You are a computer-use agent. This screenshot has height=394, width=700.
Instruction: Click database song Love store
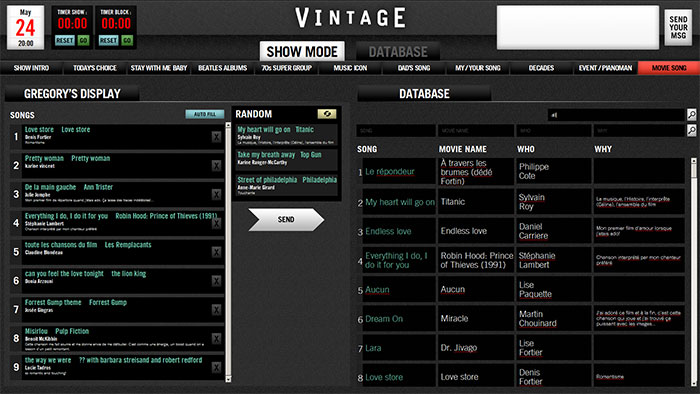384,377
